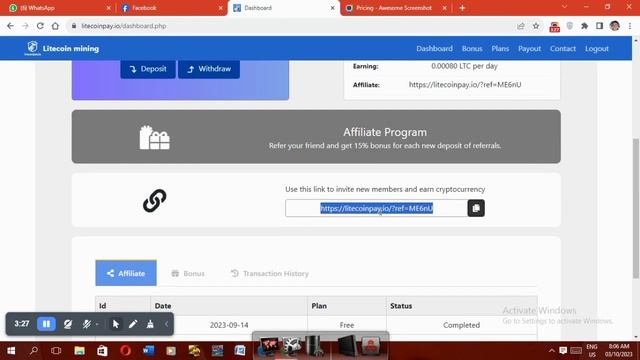Toggle the recorder webcam-off icon
640x360 pixels.
coord(68,324)
